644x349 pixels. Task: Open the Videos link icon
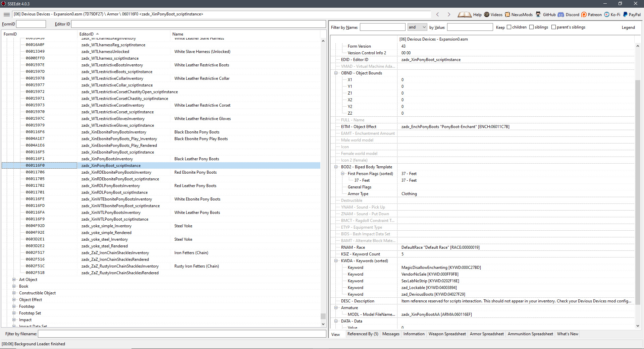click(487, 14)
